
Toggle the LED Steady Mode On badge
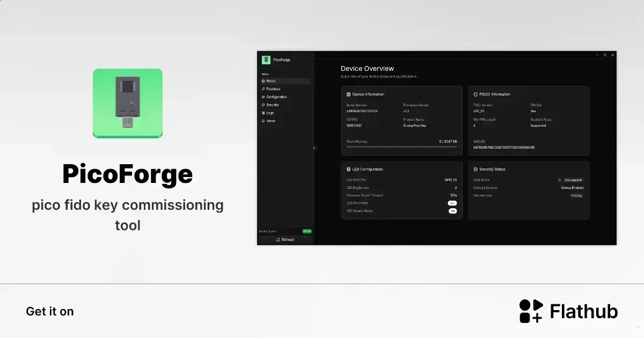(452, 211)
